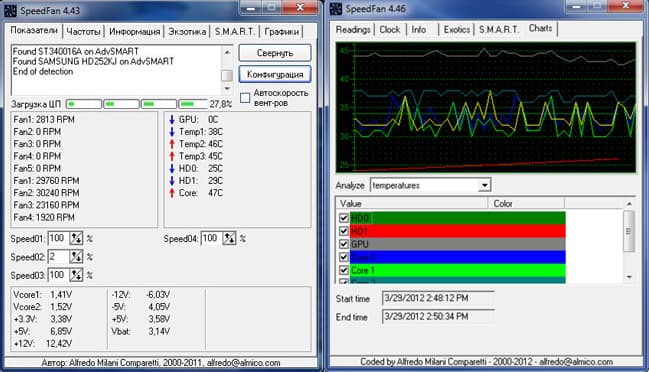
Task: Open the Частоты tab
Action: [x=84, y=32]
